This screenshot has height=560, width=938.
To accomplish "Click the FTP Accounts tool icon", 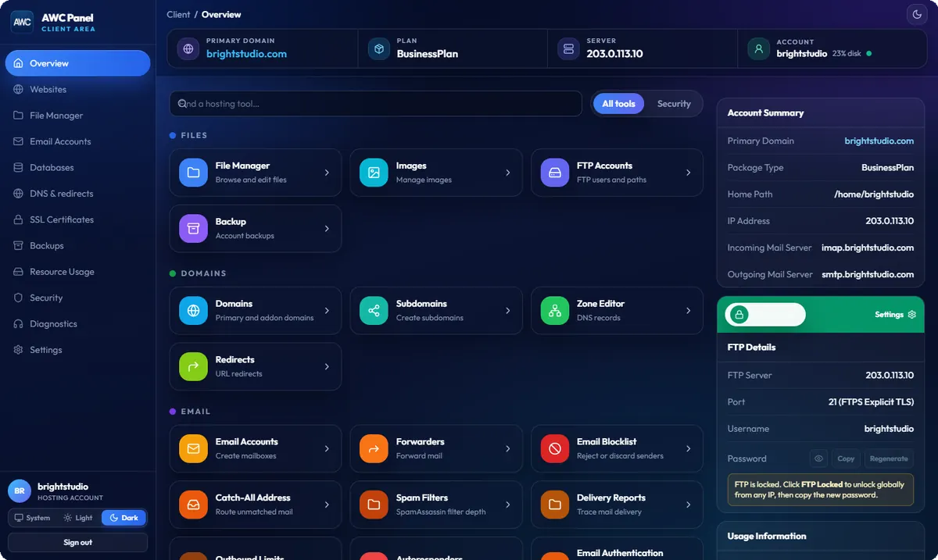I will tap(555, 173).
